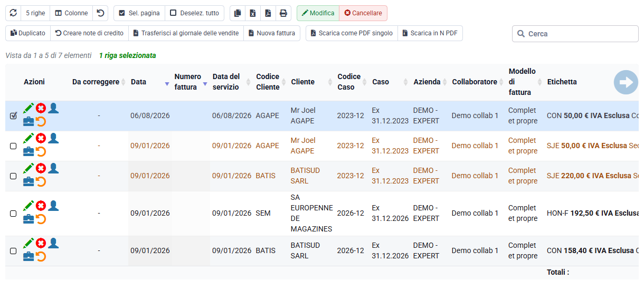Click orange revert arrow on SEM row
Screen dimensions: 644x290
coord(41,219)
